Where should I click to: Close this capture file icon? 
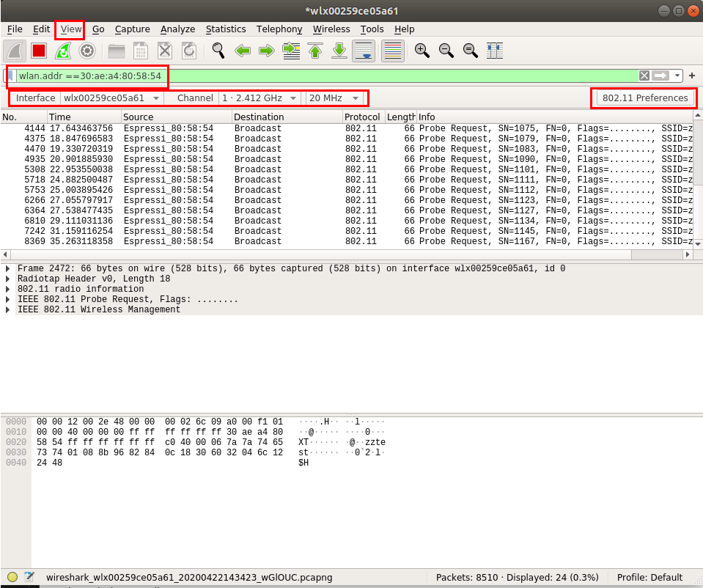coord(165,51)
